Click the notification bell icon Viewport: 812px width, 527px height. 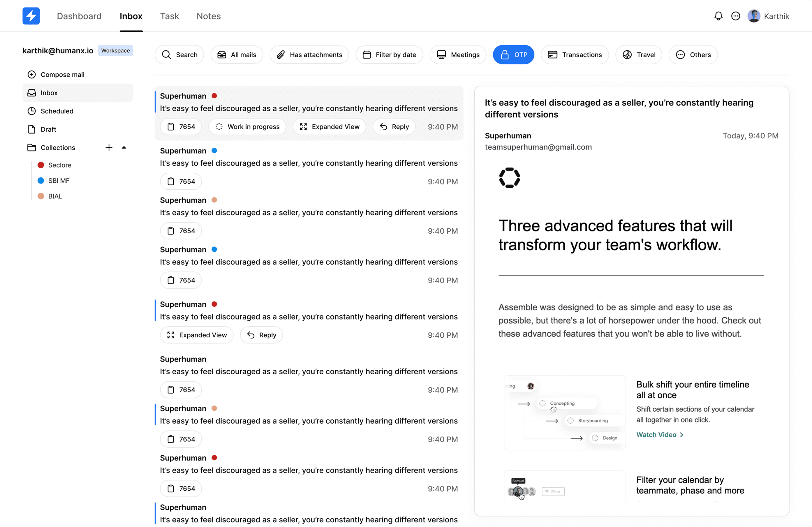(718, 16)
